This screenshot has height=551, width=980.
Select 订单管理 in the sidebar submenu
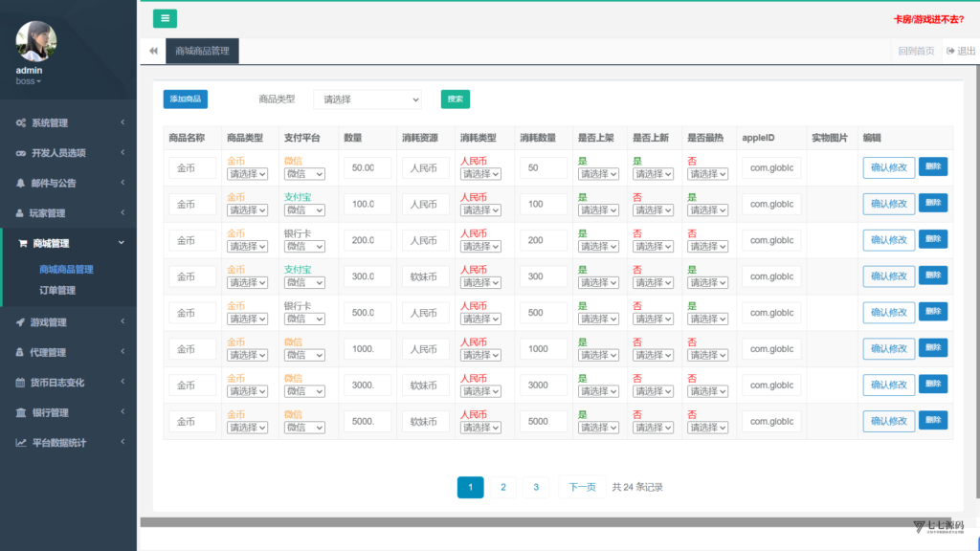click(57, 291)
